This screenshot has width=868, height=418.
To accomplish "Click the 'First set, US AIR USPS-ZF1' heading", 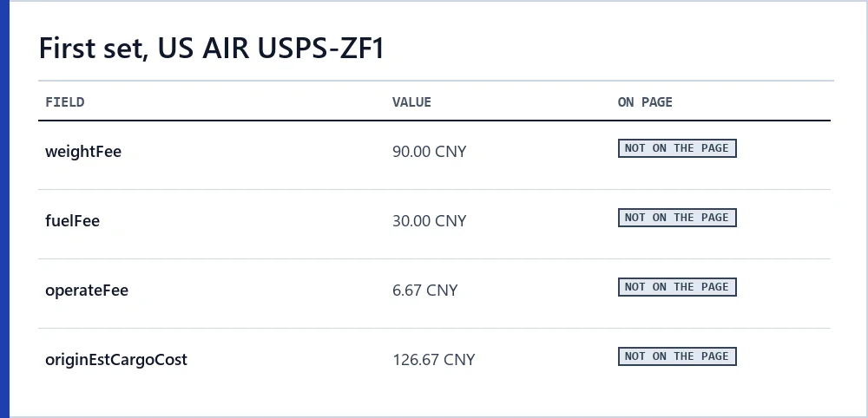I will pos(211,48).
